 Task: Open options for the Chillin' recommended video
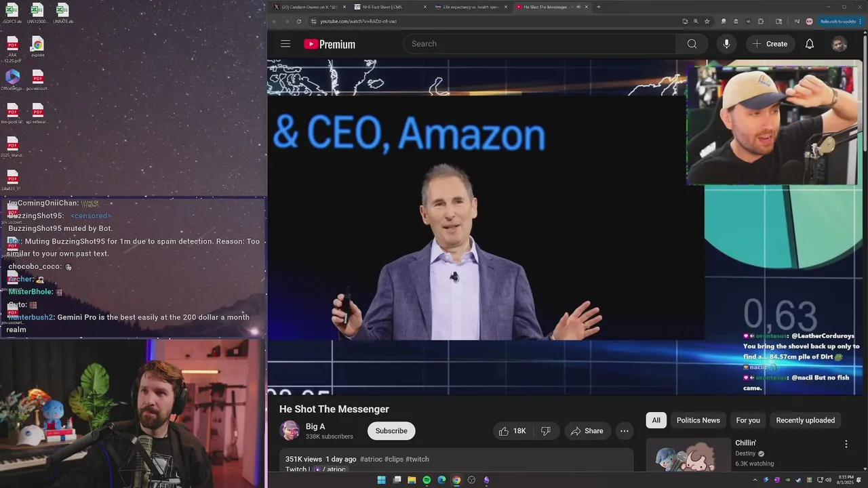pos(846,444)
